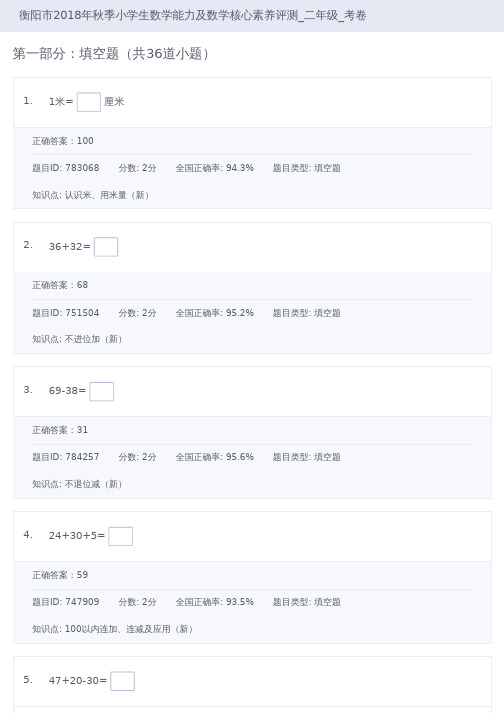This screenshot has width=504, height=713.
Task: Click the answer box for 47+20-30=
Action: (122, 681)
